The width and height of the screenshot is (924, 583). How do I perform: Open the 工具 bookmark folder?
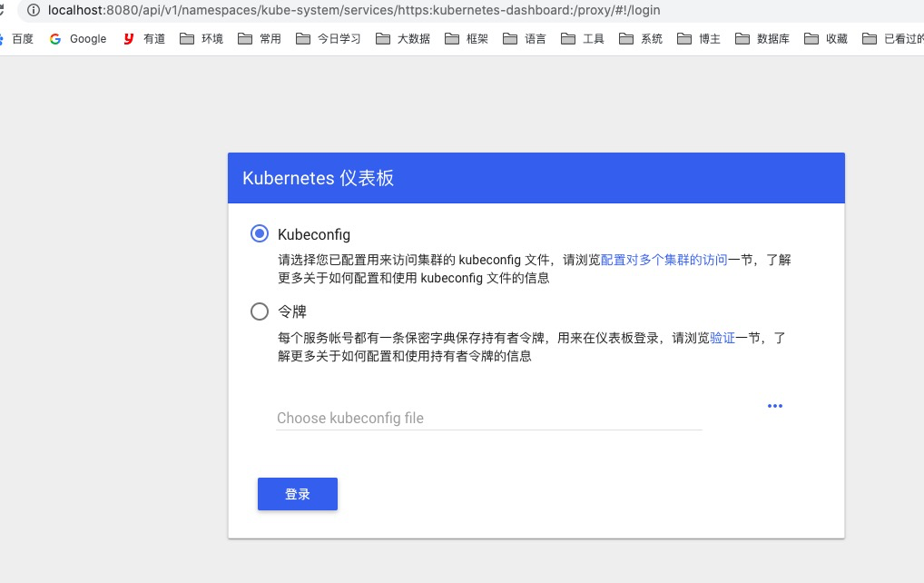pos(582,39)
